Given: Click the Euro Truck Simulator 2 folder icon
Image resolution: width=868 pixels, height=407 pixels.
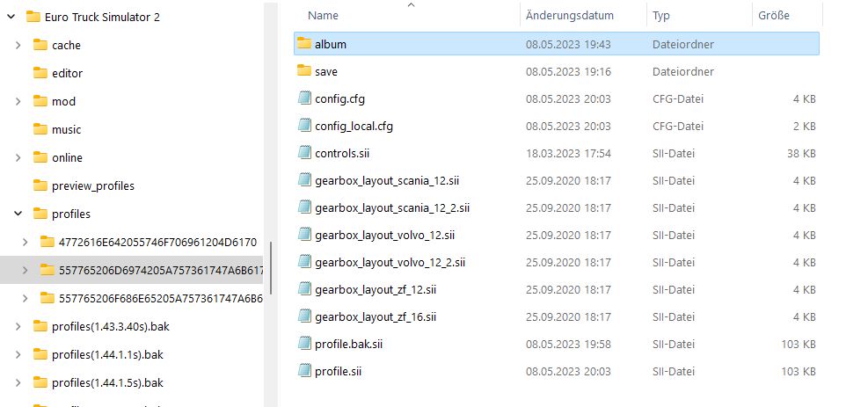Looking at the screenshot, I should click(x=33, y=17).
